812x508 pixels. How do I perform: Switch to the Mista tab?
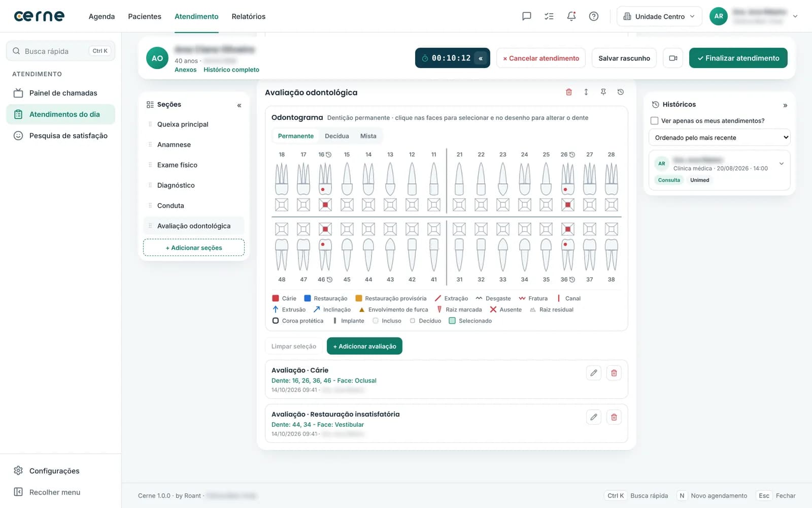[368, 136]
